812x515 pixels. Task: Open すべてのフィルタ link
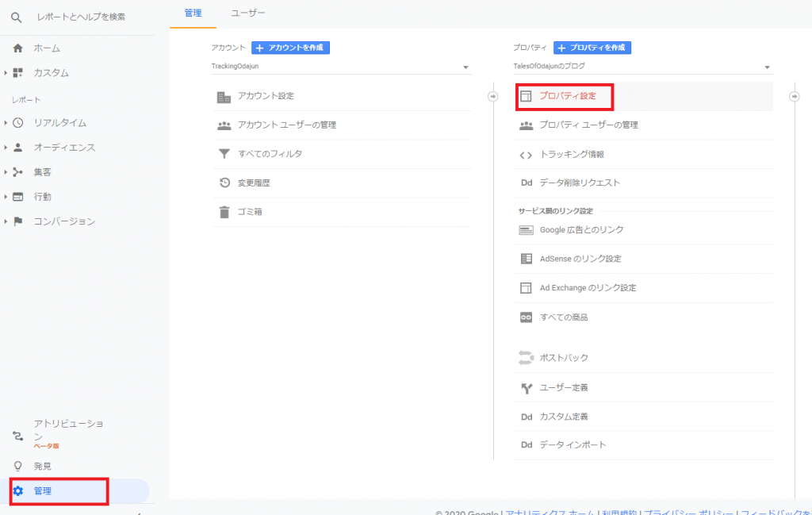coord(270,154)
